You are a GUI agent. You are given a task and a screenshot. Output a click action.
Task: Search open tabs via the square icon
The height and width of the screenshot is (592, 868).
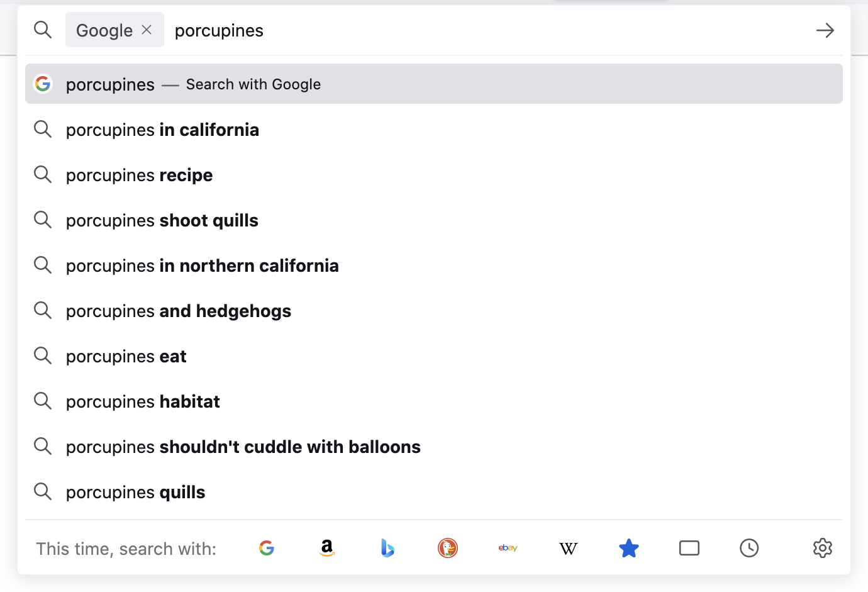click(689, 548)
